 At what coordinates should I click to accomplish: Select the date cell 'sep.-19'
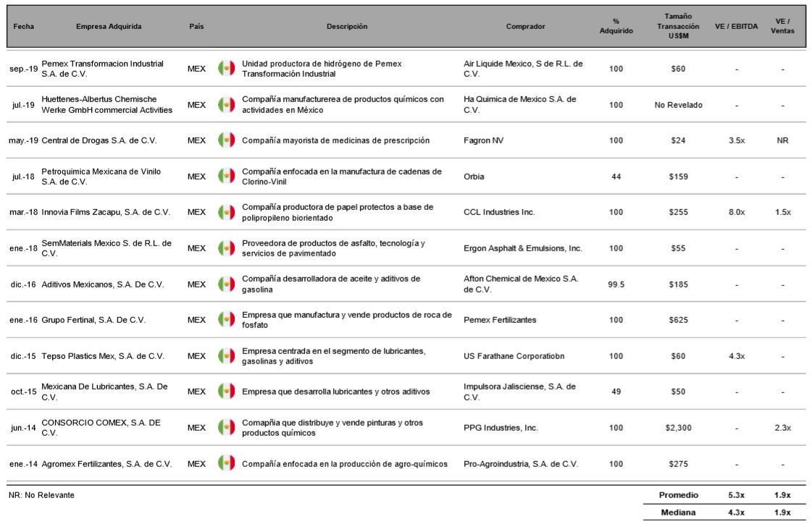[24, 69]
